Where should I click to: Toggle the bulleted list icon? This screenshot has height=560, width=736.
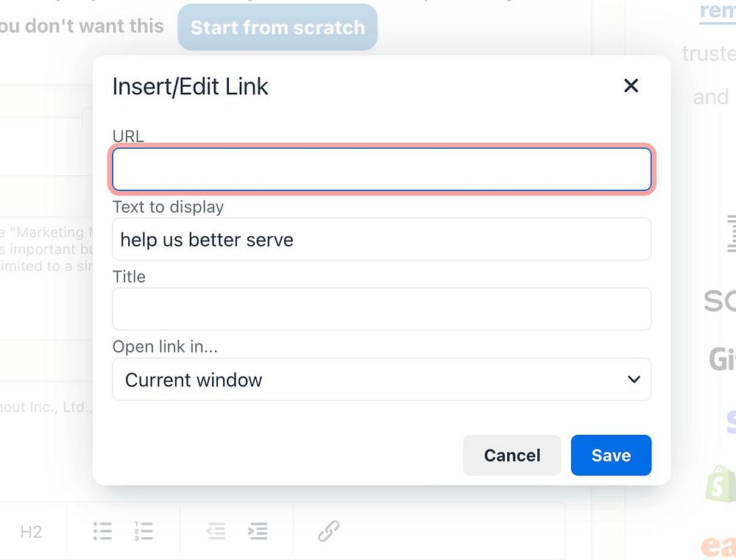coord(102,531)
